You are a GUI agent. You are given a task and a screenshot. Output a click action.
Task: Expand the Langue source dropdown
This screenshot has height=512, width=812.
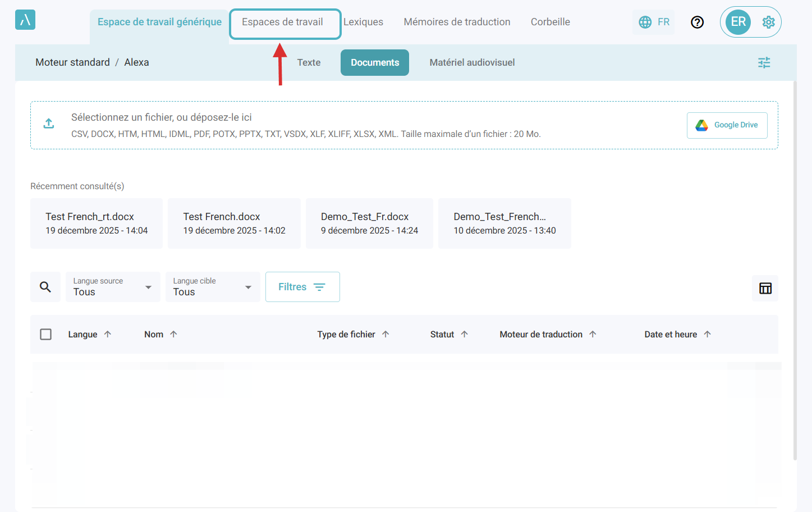point(113,287)
